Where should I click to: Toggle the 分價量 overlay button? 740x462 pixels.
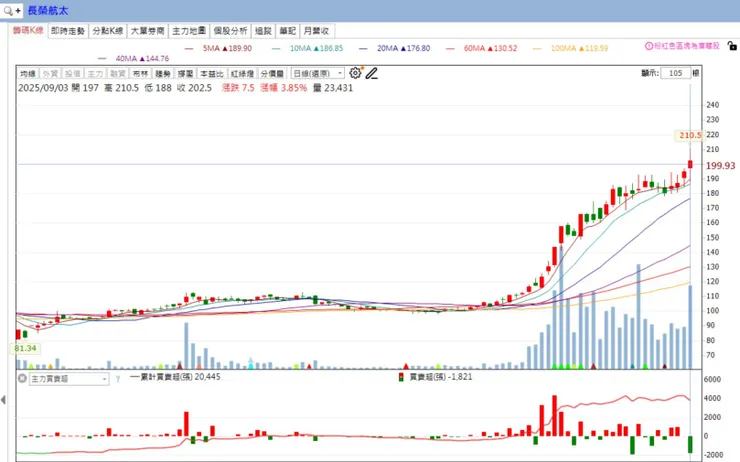click(273, 74)
